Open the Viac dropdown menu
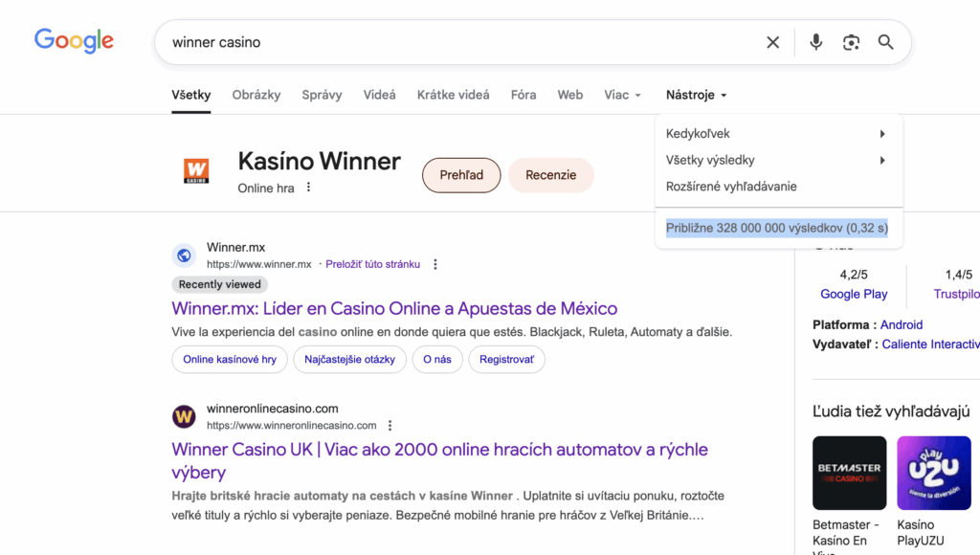This screenshot has width=980, height=555. 622,95
